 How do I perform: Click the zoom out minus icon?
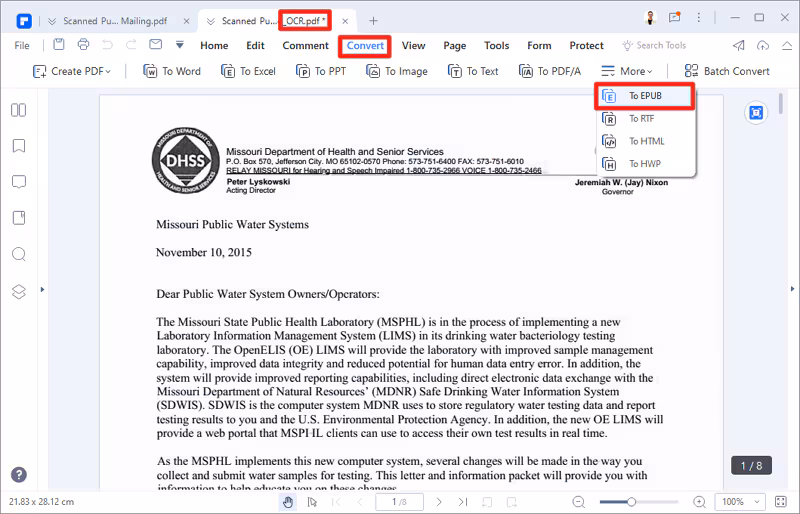tap(579, 502)
